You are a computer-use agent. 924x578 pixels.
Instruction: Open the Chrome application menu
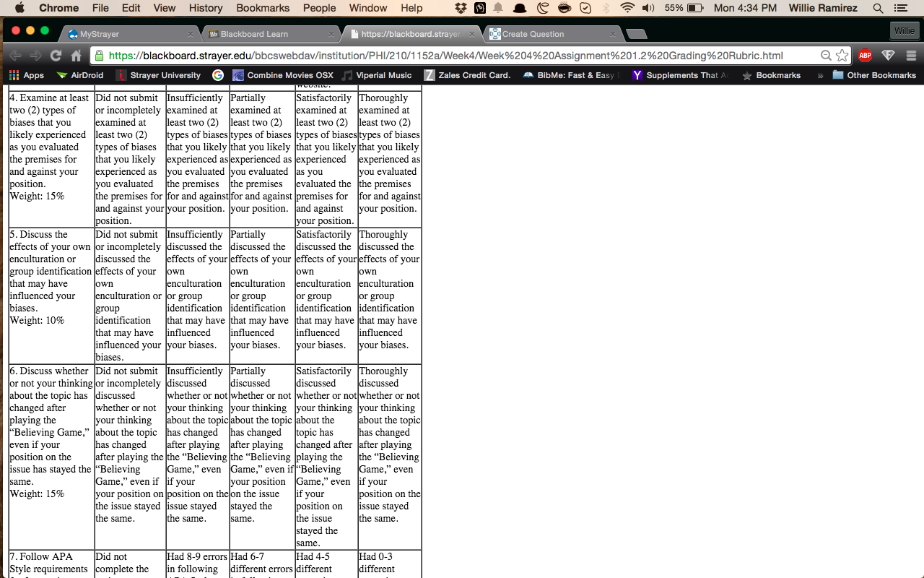click(x=58, y=8)
